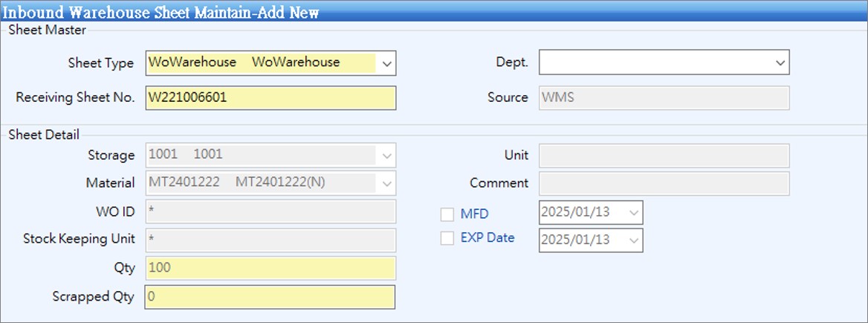This screenshot has width=868, height=323.
Task: Click into the WO ID field
Action: [x=271, y=211]
